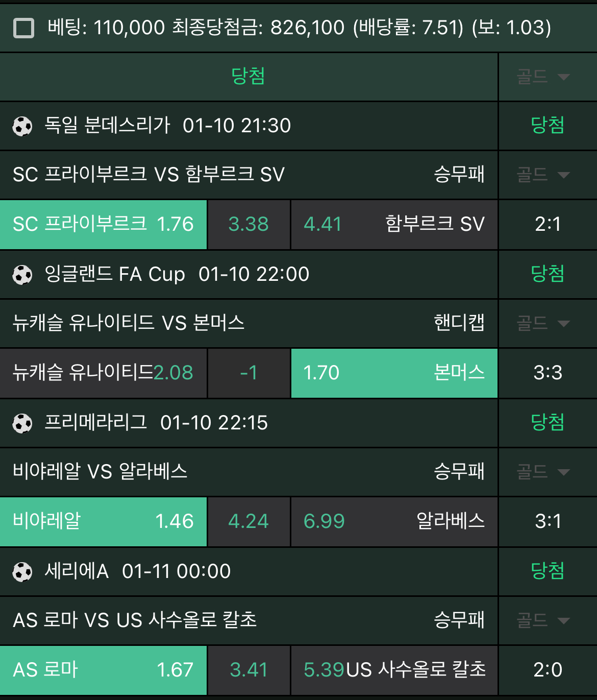597x700 pixels.
Task: Click US 사수올로 칼초 5.39 odds
Action: [x=394, y=670]
